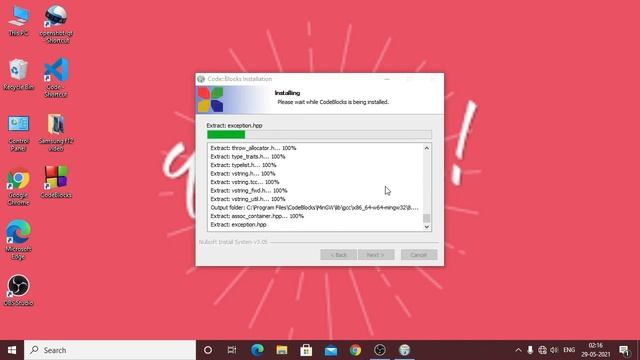Select the 'Extract: vstring_util.h... 100%' log line
The width and height of the screenshot is (640, 360).
248,199
